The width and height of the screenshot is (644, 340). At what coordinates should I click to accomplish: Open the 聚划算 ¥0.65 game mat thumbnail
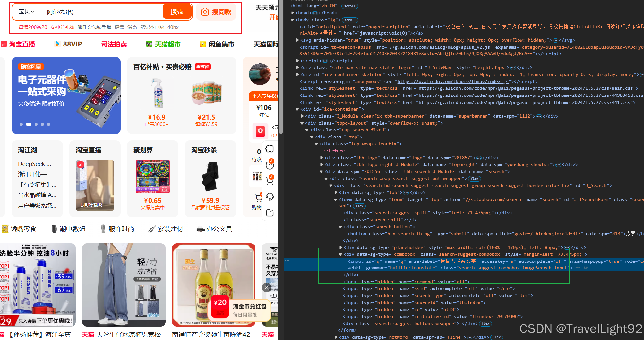point(153,176)
